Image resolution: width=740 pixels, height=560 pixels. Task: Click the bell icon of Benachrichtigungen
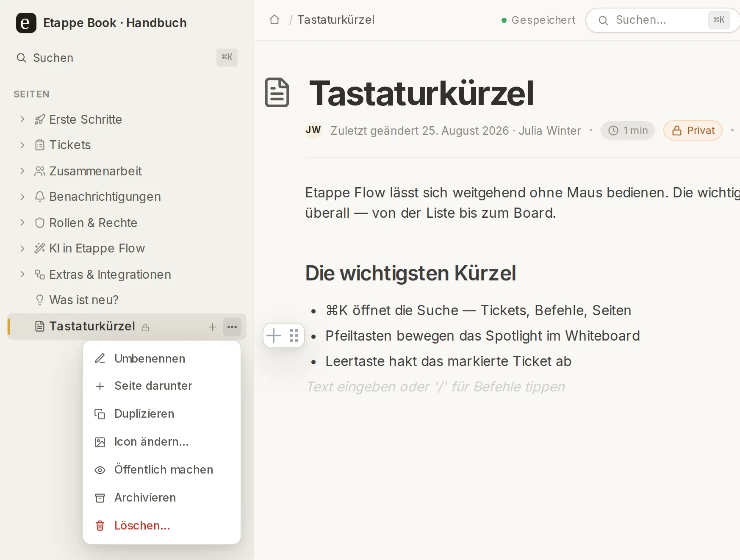(x=39, y=197)
